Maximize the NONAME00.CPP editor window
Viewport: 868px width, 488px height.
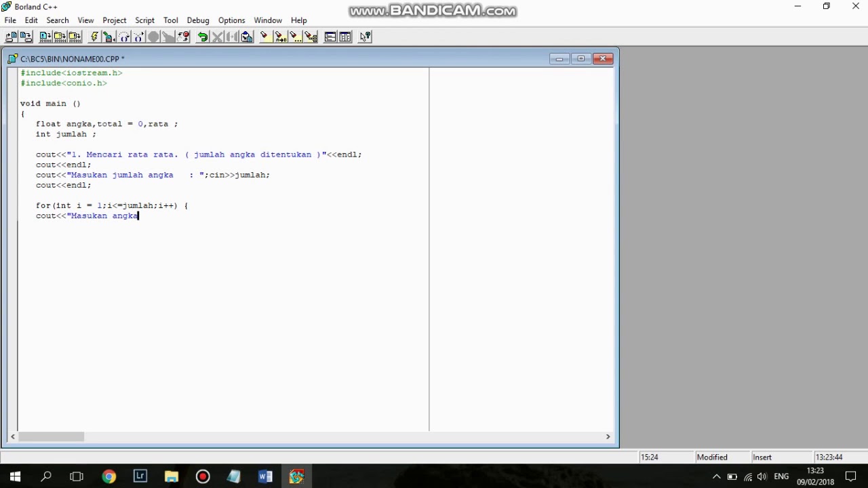coord(581,59)
